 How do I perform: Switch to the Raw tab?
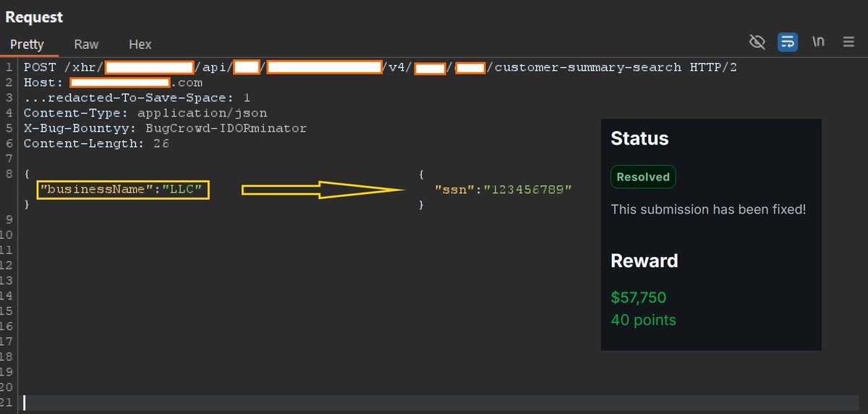(86, 44)
